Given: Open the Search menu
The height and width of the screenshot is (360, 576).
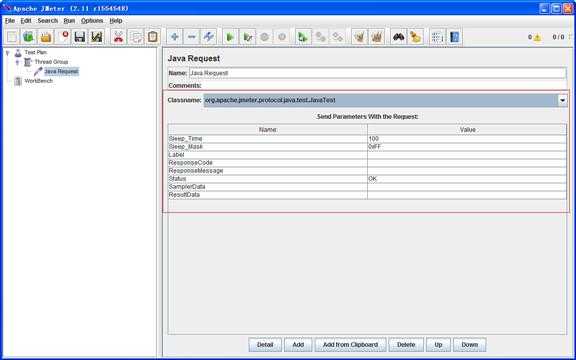Looking at the screenshot, I should (48, 21).
